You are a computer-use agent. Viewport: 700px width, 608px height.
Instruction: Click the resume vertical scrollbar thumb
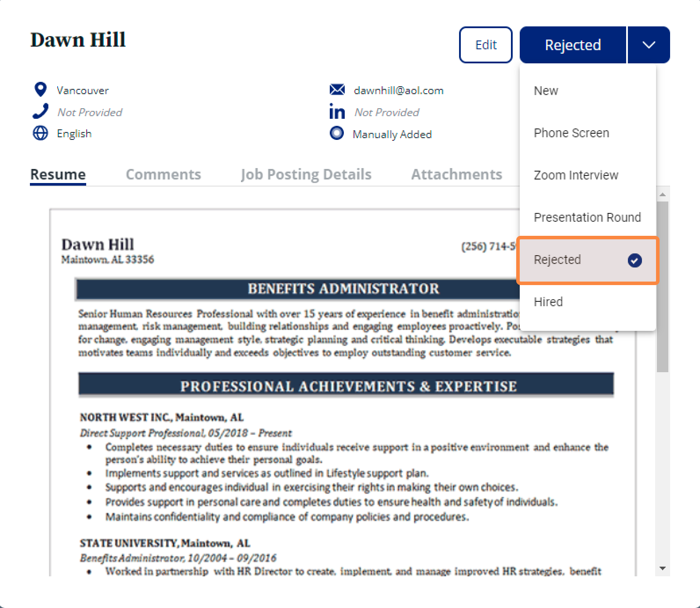click(x=663, y=287)
